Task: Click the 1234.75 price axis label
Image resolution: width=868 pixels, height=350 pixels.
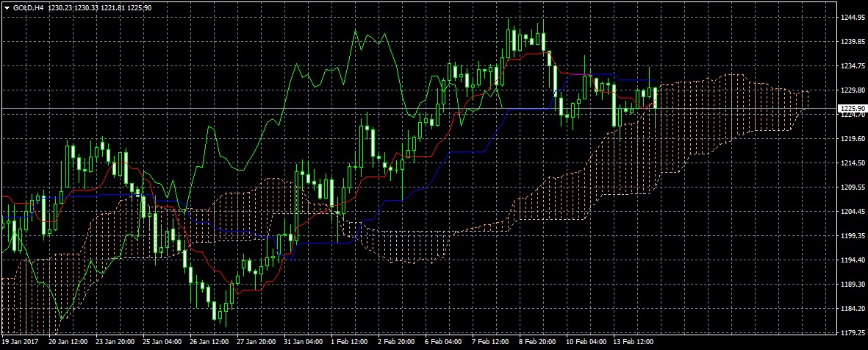Action: coord(853,66)
